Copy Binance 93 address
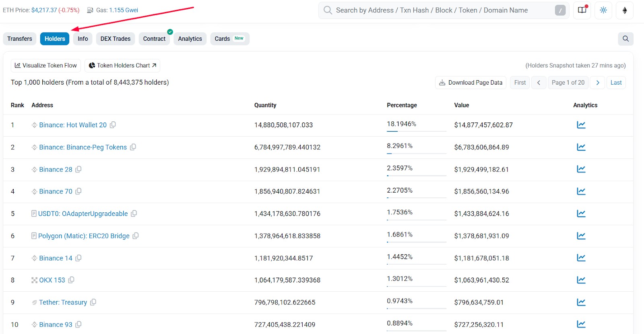The image size is (644, 334). tap(78, 324)
